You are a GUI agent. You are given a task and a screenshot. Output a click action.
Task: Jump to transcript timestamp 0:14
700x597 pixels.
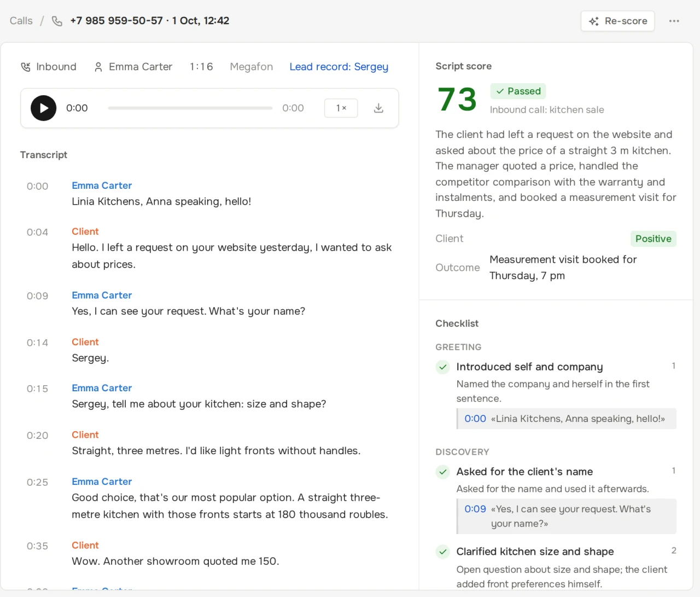click(38, 343)
